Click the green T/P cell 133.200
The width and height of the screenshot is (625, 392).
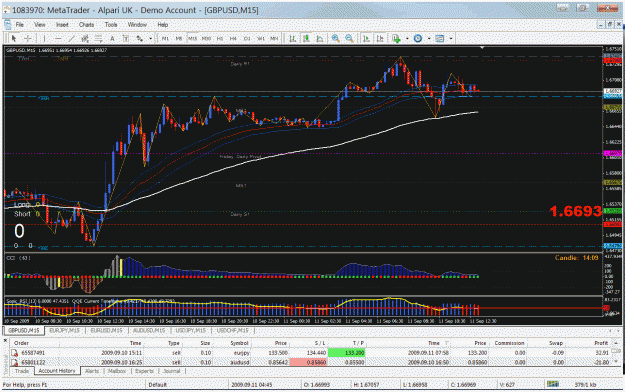tap(346, 353)
